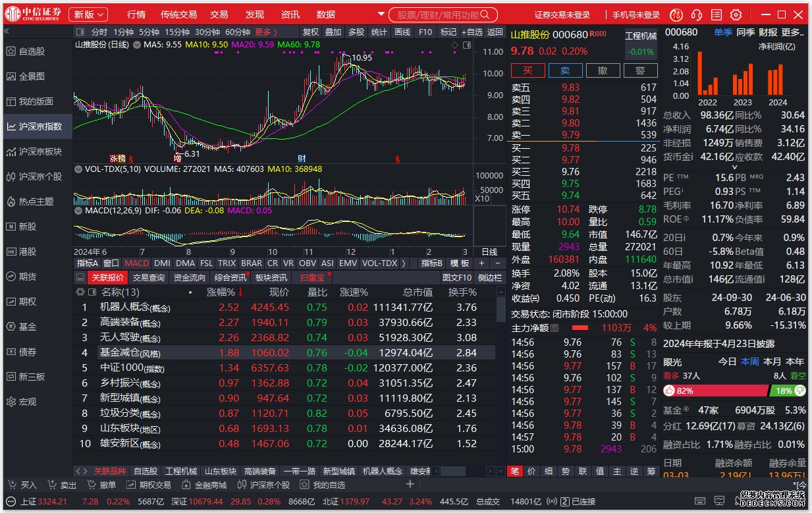Screen dimensions: 812x513
Task: Toggle panel layout icon beside 分时
Action: point(80,32)
